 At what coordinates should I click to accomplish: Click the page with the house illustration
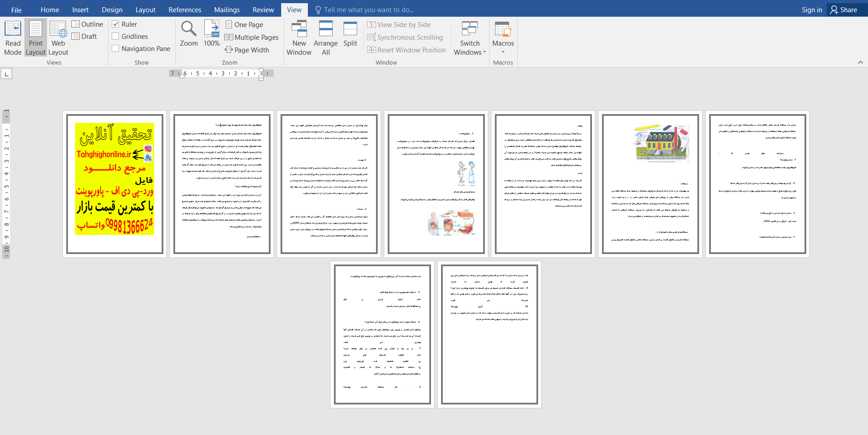pos(650,184)
